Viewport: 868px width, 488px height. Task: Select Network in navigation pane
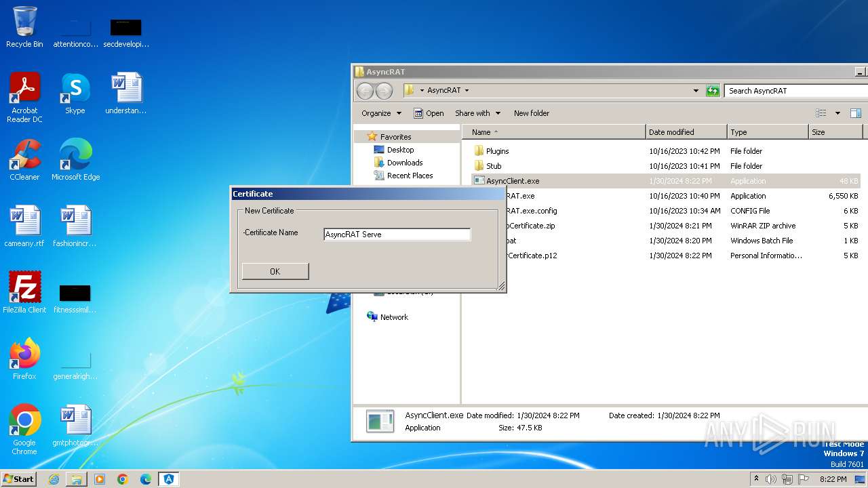pyautogui.click(x=394, y=317)
